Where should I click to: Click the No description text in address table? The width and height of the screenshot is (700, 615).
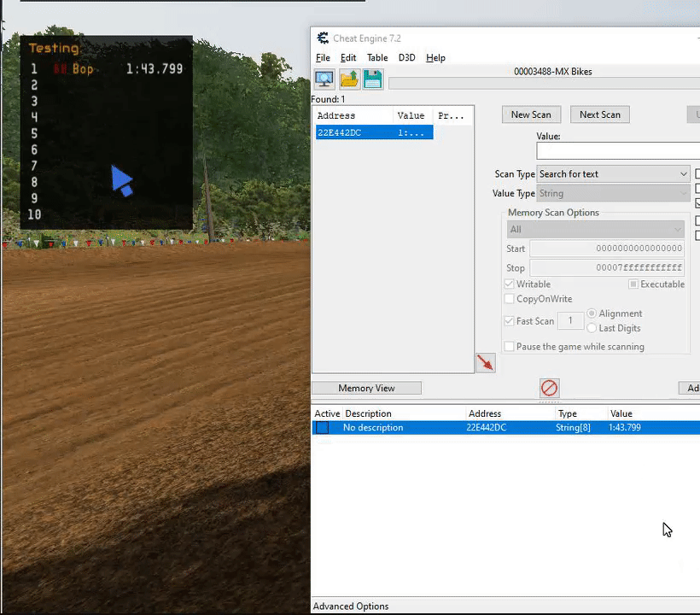(373, 427)
